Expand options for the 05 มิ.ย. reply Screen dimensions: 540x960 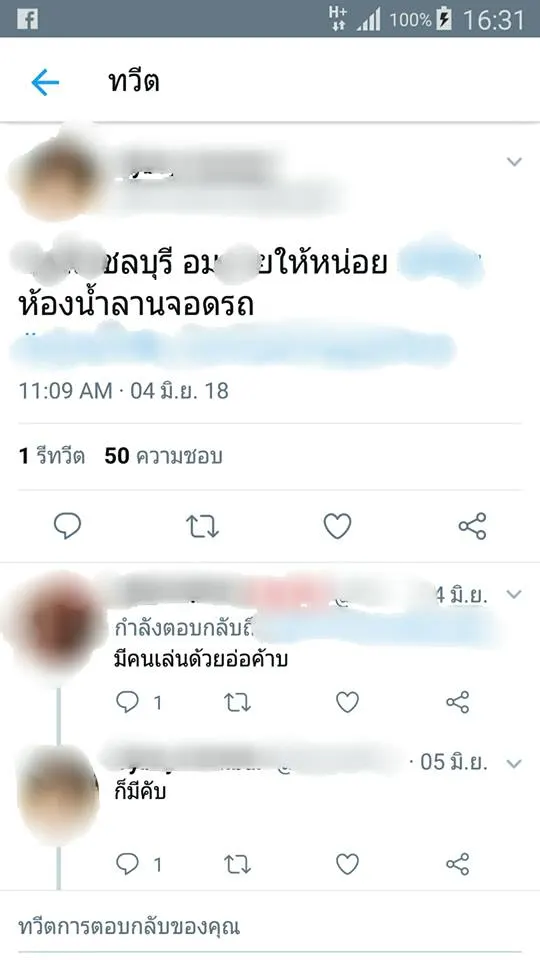point(514,763)
